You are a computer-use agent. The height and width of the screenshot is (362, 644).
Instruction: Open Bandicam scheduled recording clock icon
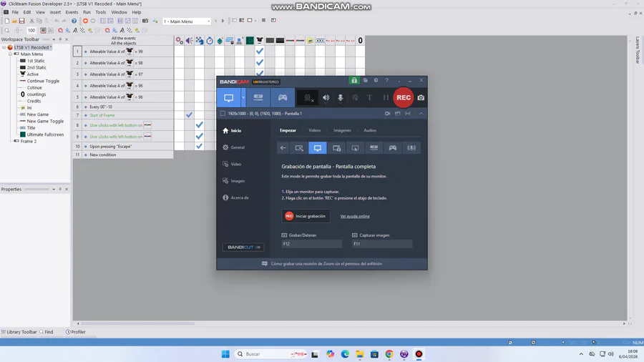pos(376,80)
